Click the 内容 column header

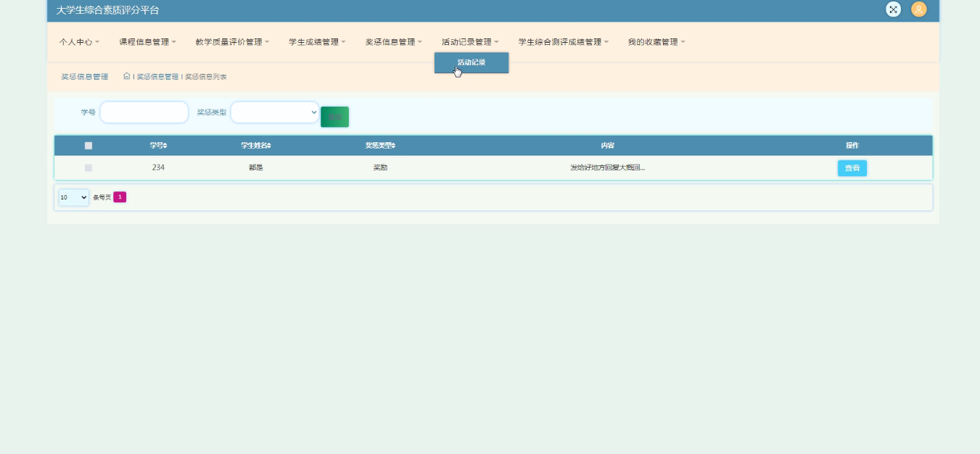pos(608,146)
